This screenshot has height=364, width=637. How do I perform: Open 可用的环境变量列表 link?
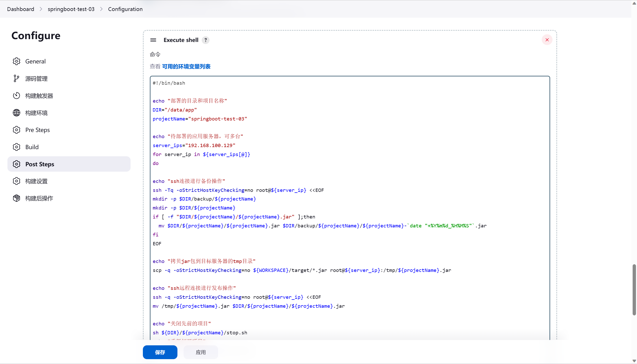[x=186, y=67]
